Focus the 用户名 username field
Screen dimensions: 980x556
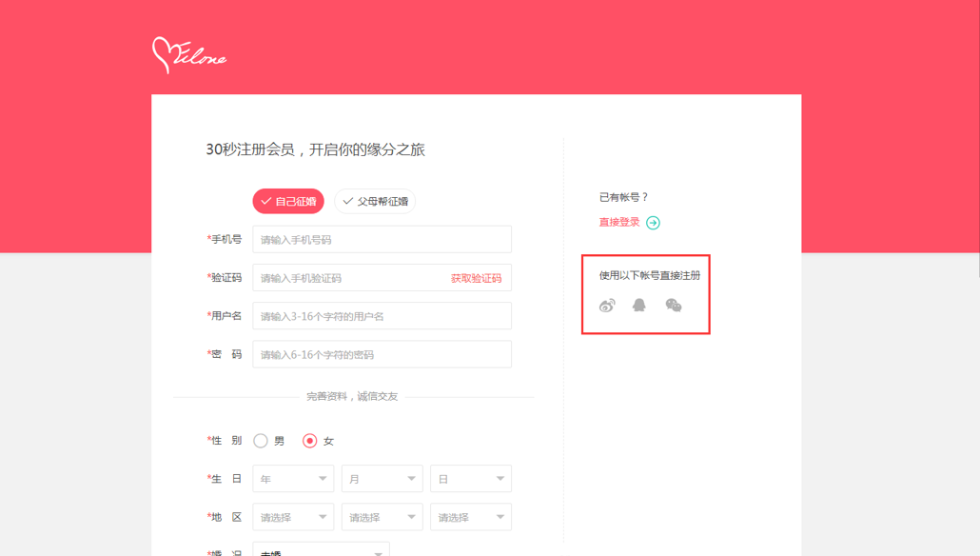pyautogui.click(x=382, y=316)
